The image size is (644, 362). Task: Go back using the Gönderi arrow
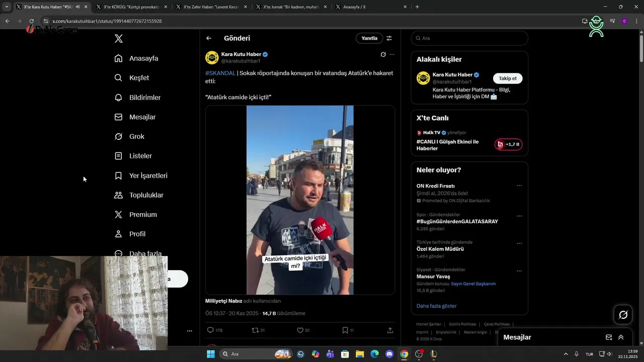[209, 38]
